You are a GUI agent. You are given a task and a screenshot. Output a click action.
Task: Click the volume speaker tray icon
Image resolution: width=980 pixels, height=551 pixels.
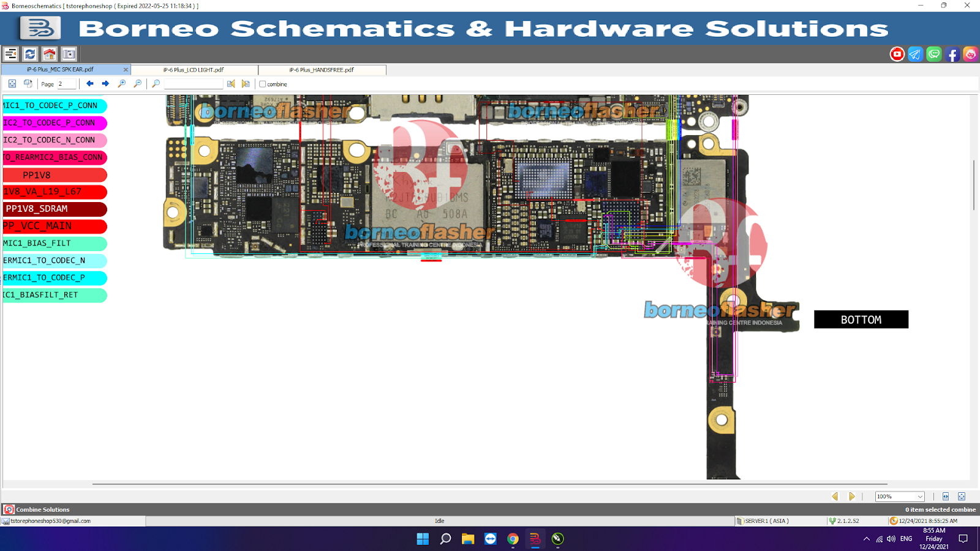(891, 539)
